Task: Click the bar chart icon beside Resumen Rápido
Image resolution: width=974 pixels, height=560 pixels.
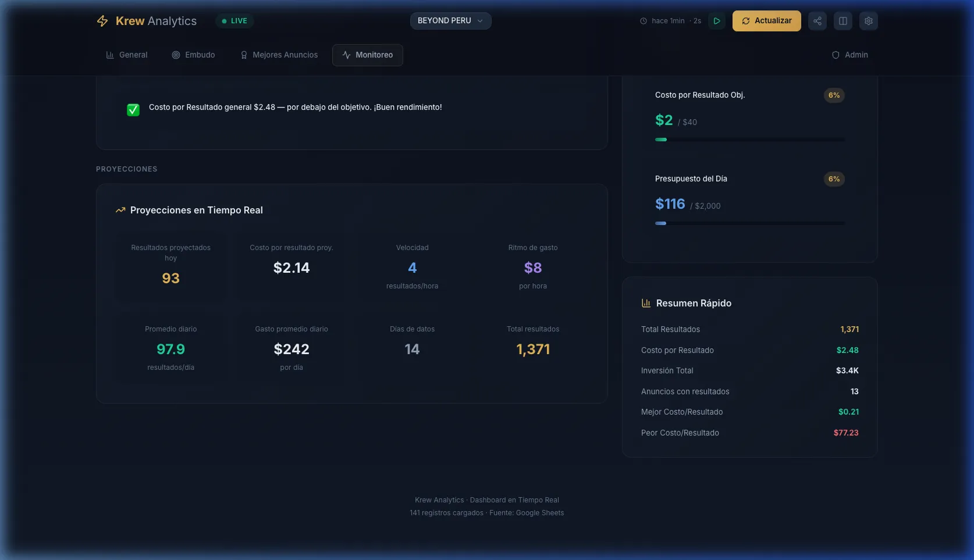Action: 646,303
